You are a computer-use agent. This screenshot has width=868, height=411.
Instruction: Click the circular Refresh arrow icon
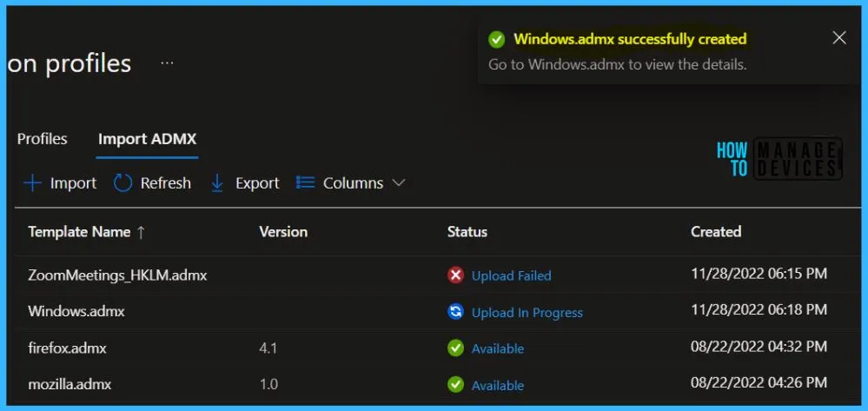coord(123,183)
